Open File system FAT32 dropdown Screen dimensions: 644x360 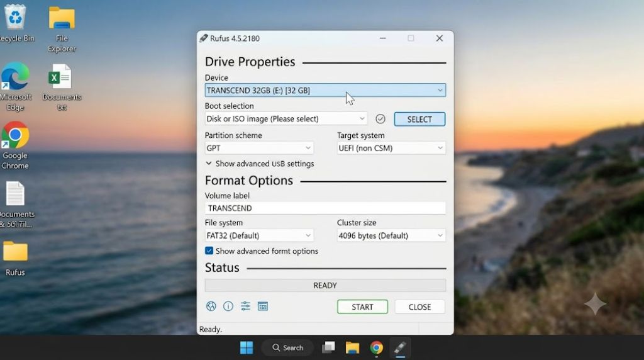pyautogui.click(x=259, y=235)
